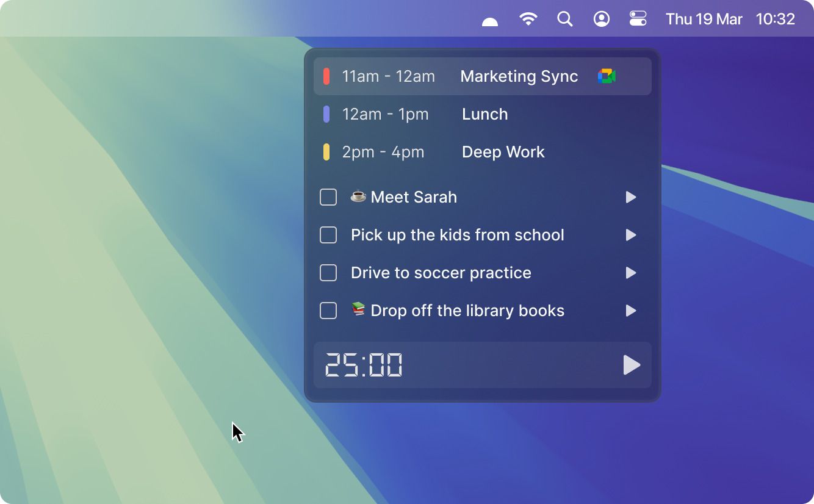Open Control Center icon in menu bar

638,19
